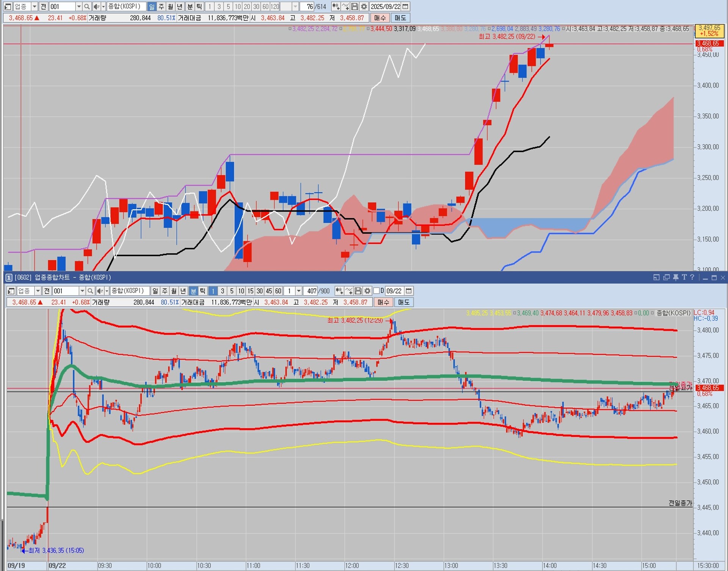Click the question mark help icon
Viewport: 728px width, 571px height.
(x=692, y=277)
